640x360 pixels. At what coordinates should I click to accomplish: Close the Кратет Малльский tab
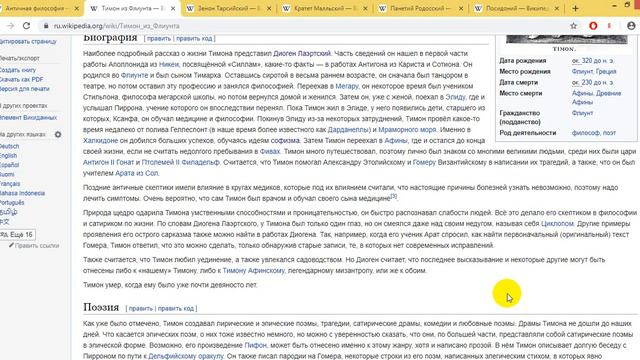tap(365, 8)
